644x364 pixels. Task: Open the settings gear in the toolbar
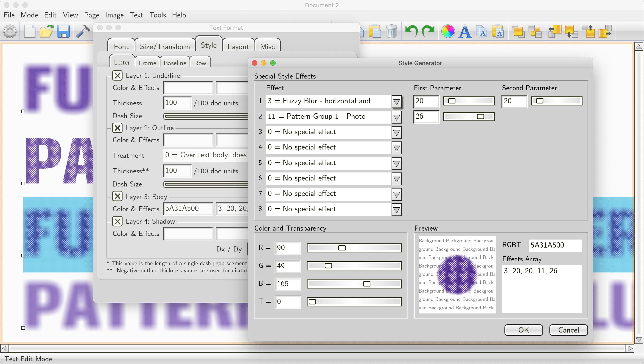(10, 31)
